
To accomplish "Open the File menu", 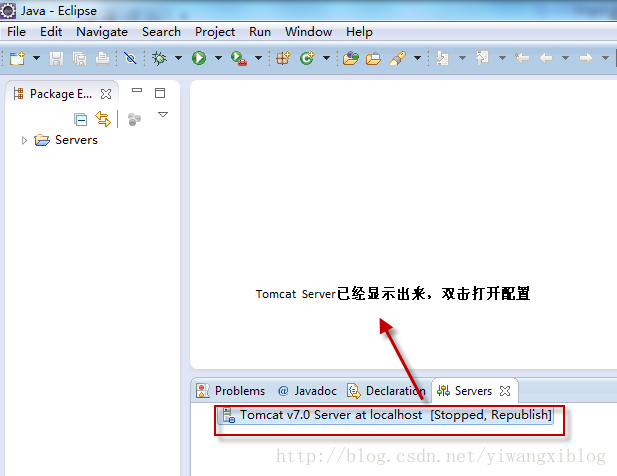I will pos(17,32).
